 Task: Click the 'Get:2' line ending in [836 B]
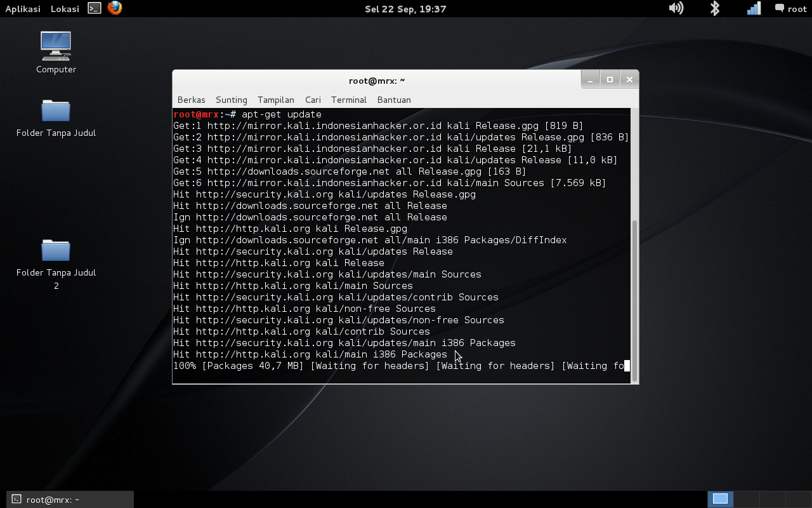click(x=401, y=137)
